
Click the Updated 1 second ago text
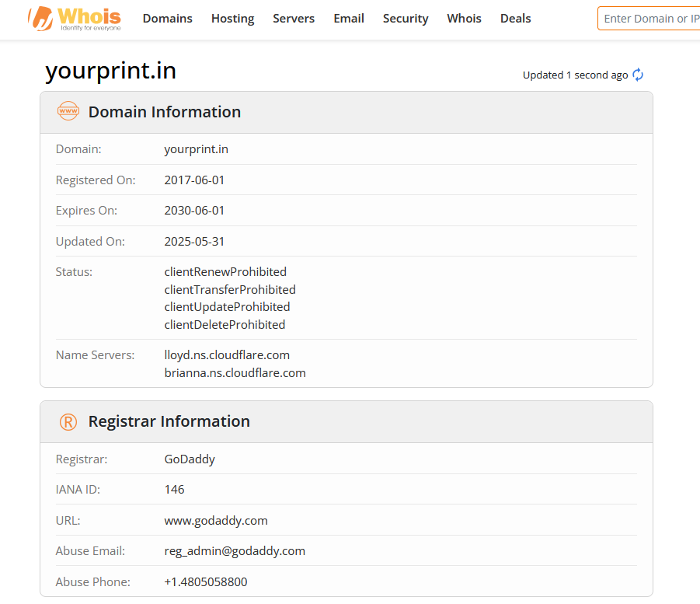click(575, 75)
